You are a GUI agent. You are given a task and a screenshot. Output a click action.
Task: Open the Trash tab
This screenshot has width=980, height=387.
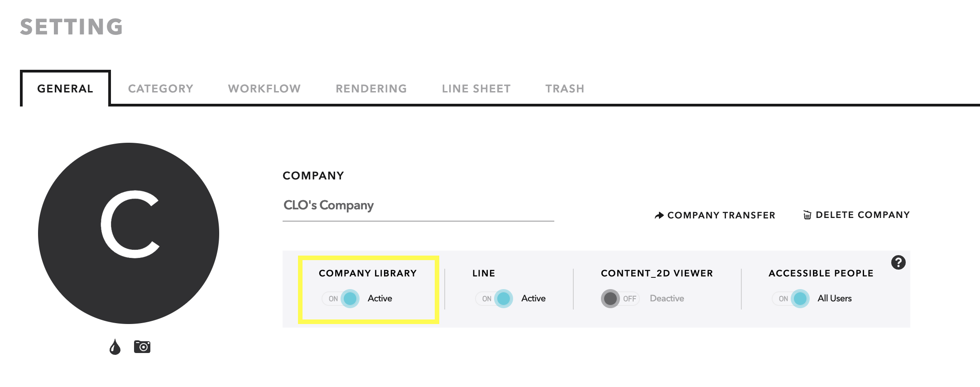click(x=565, y=89)
